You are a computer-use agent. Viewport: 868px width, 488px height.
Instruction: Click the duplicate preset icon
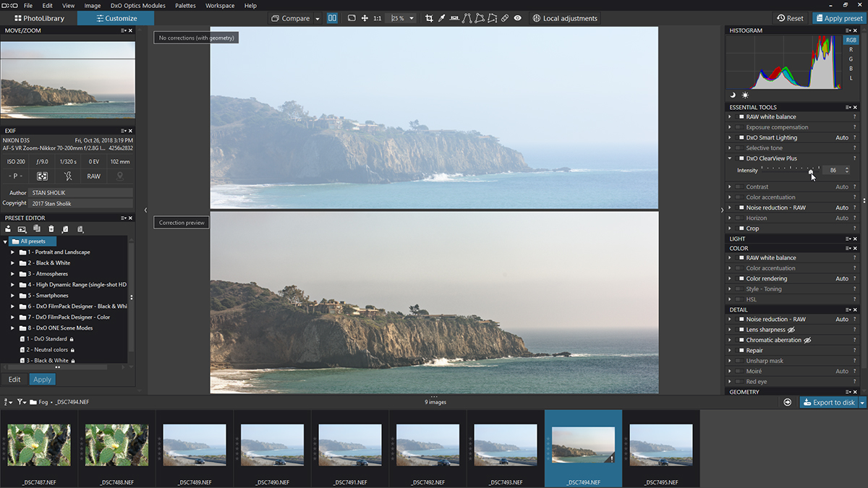pyautogui.click(x=36, y=229)
